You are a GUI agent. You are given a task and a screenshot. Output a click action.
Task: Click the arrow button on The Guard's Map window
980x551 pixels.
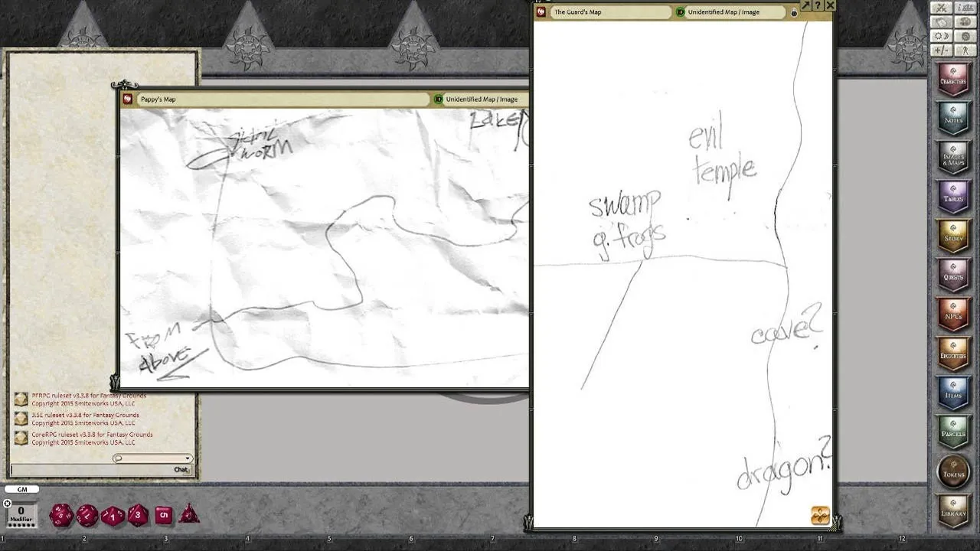click(x=805, y=5)
